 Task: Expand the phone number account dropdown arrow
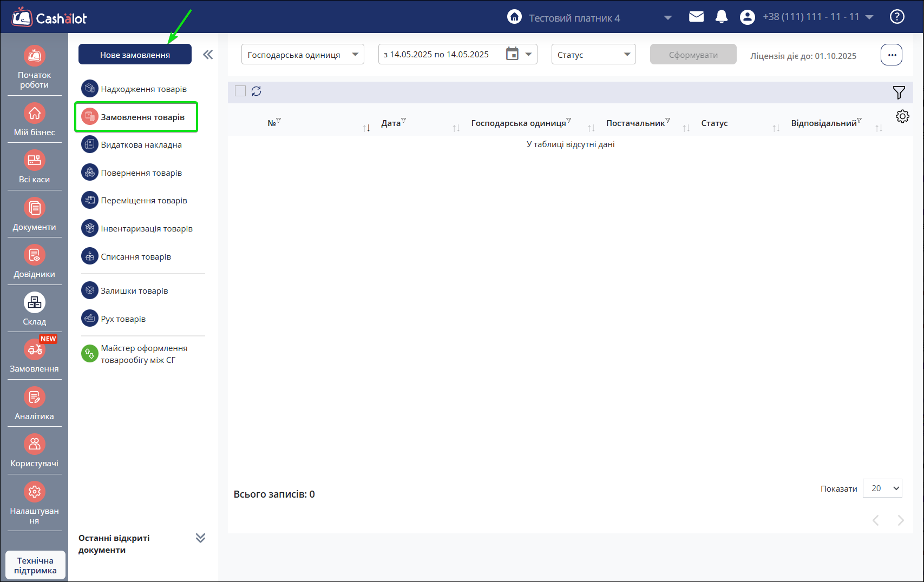tap(869, 17)
